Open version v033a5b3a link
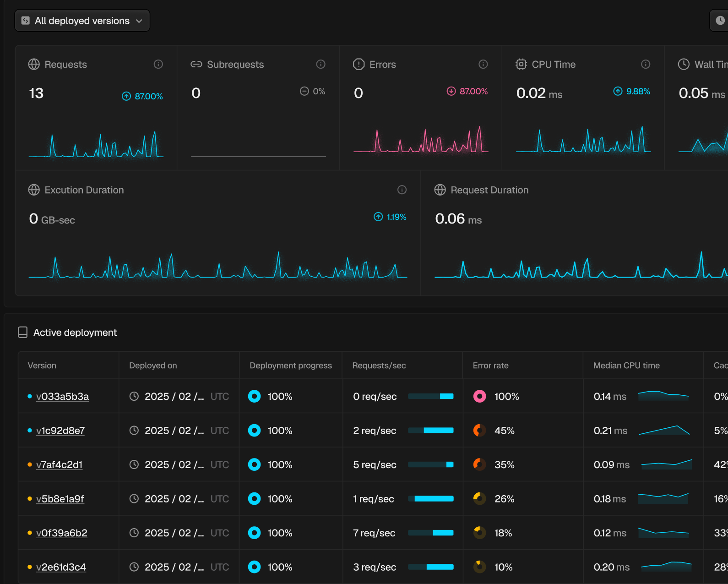The image size is (728, 584). 62,397
